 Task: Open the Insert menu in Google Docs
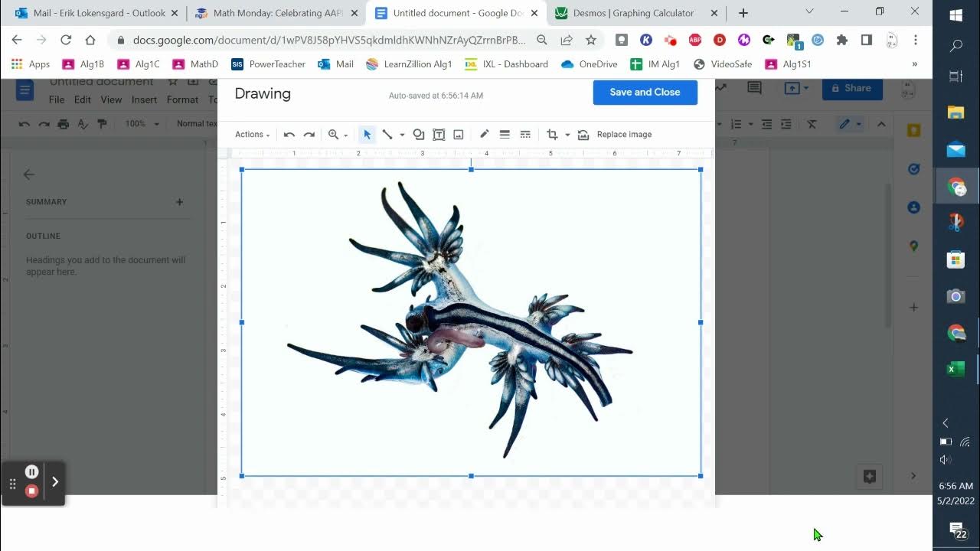144,99
